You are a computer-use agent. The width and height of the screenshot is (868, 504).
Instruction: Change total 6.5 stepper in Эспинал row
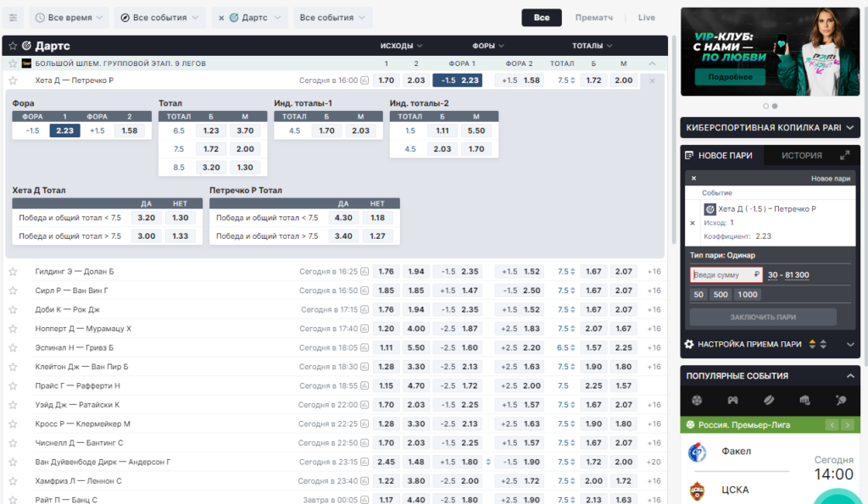tap(572, 348)
